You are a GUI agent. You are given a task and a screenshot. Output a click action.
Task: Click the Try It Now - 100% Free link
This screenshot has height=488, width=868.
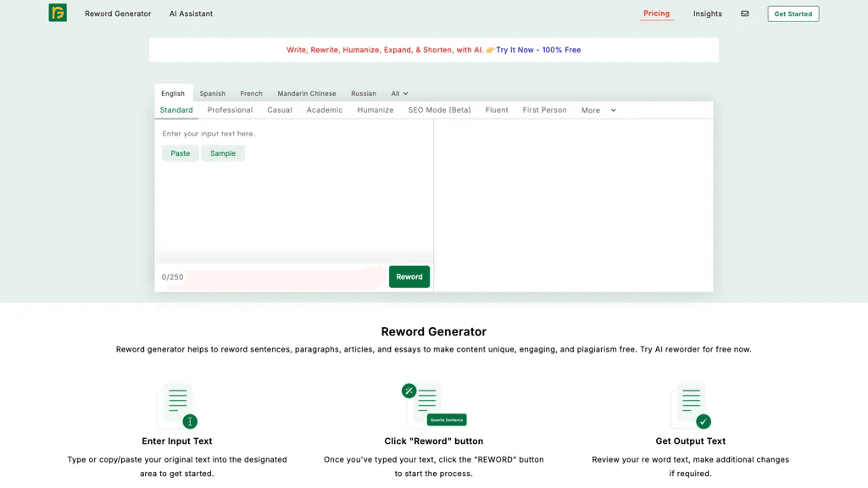(538, 50)
